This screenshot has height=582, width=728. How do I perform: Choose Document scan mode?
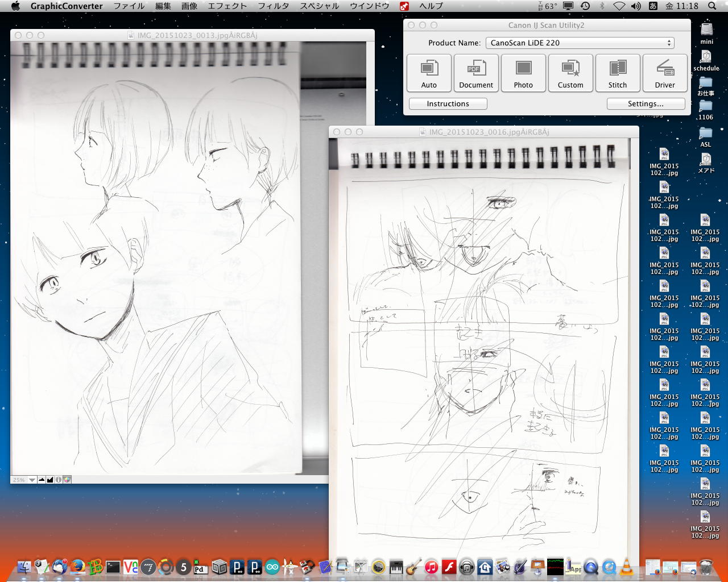[x=476, y=73]
